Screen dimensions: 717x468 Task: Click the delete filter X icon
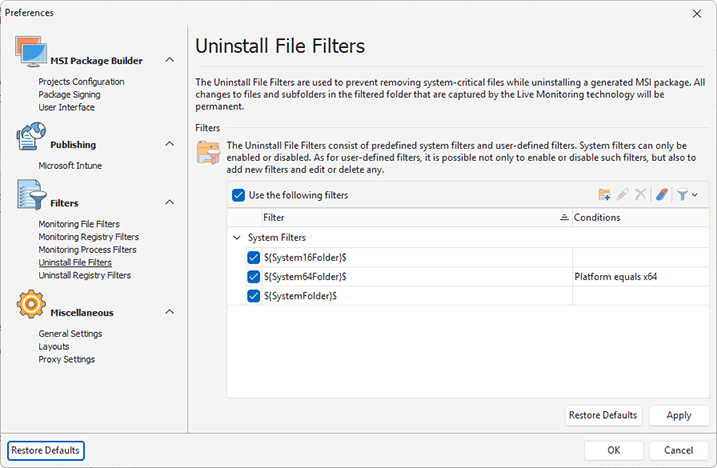(x=640, y=195)
